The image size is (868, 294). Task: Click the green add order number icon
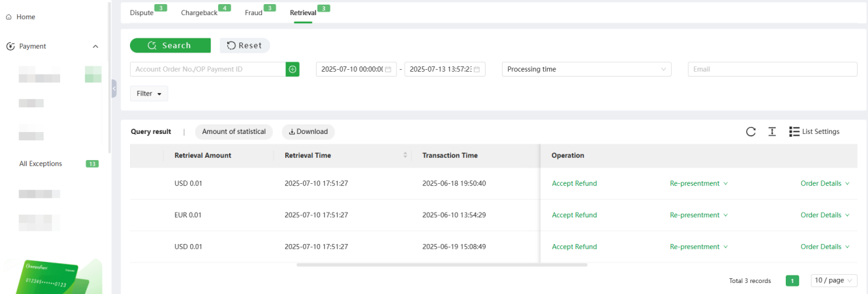tap(293, 69)
